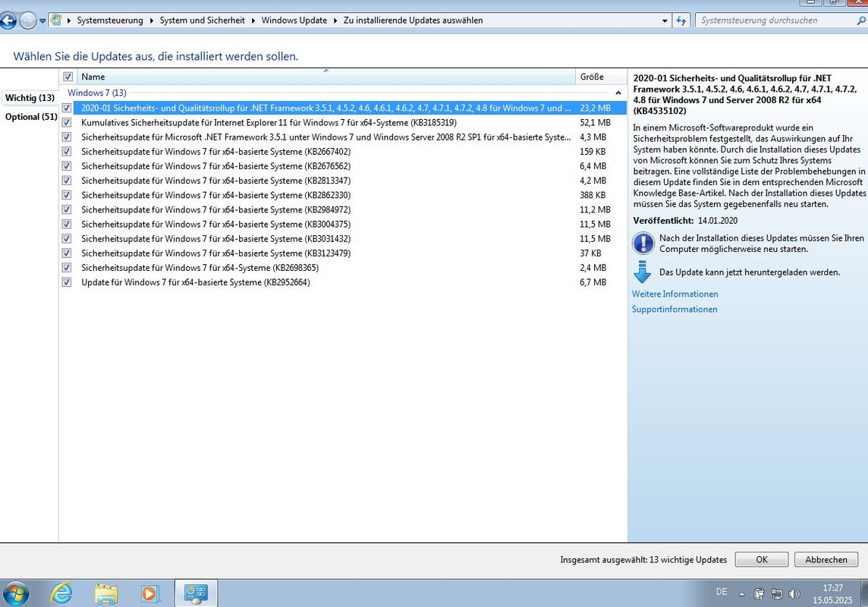Viewport: 868px width, 607px height.
Task: Click size value 388 KB
Action: [x=593, y=195]
